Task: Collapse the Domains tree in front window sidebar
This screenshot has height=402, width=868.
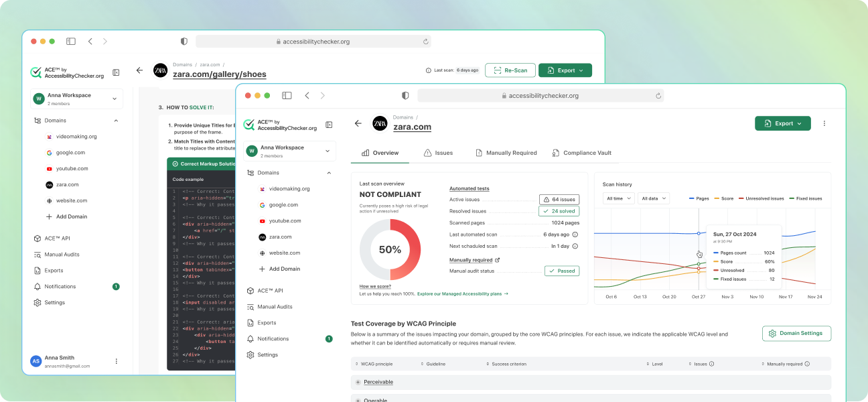Action: (x=329, y=173)
